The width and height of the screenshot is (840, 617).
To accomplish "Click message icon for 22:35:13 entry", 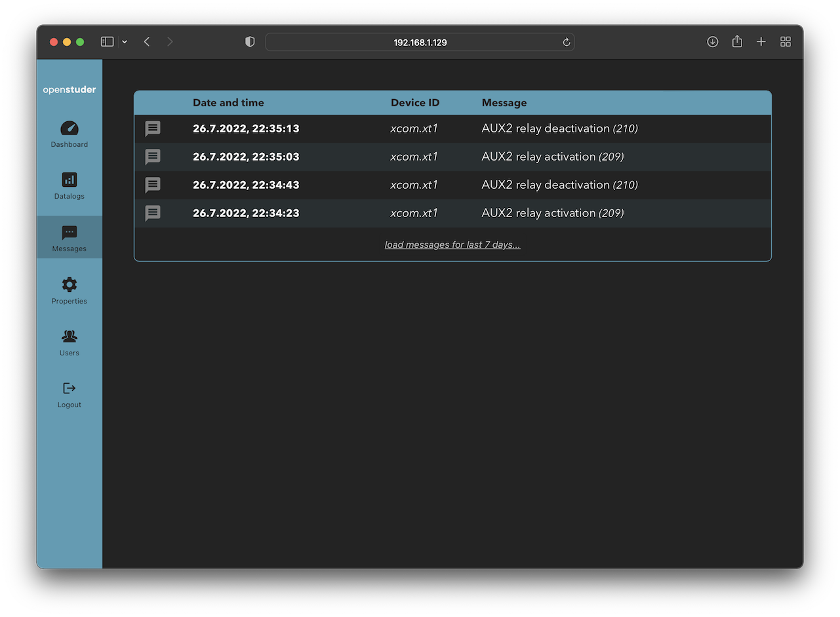I will tap(153, 129).
